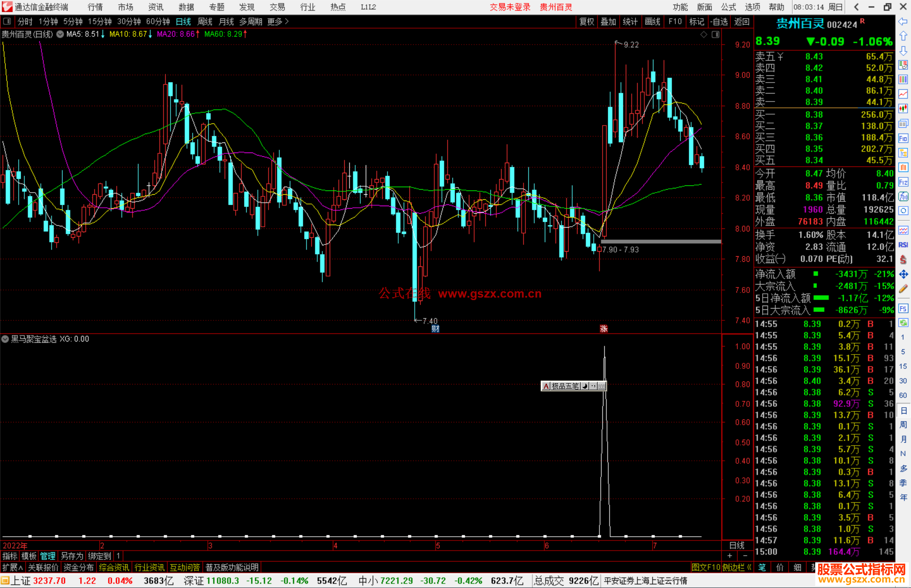Click the 返回 button
This screenshot has width=911, height=588.
click(x=741, y=21)
